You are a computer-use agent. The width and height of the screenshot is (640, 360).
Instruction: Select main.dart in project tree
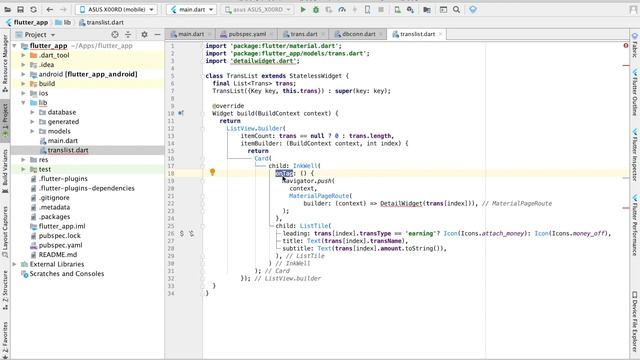click(x=62, y=141)
